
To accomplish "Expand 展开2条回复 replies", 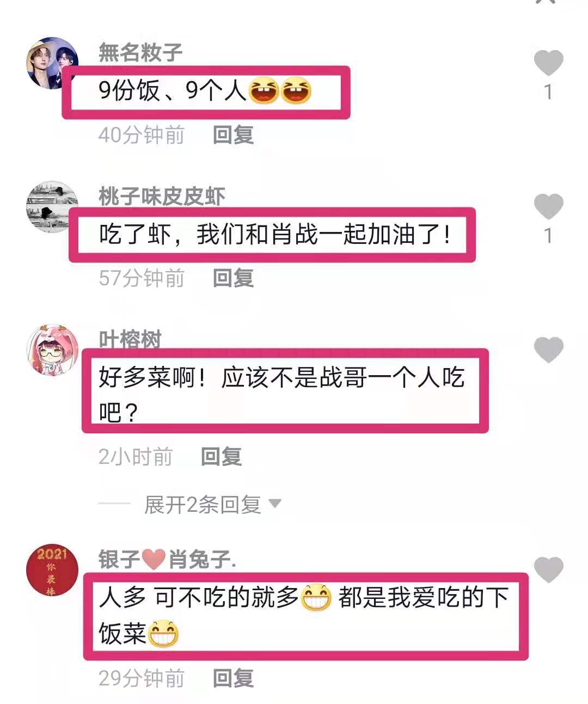I will click(x=203, y=505).
